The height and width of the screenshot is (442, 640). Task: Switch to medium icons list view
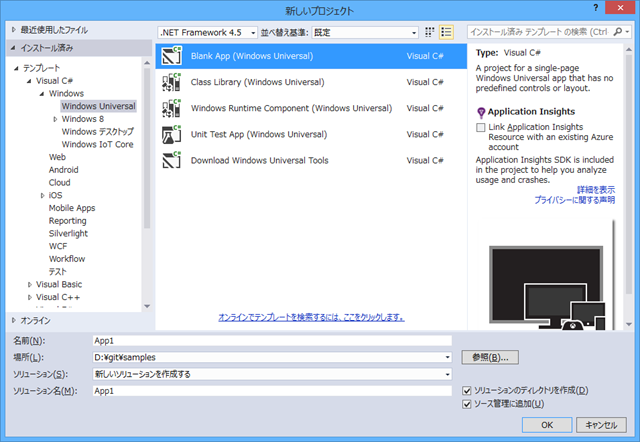coord(446,32)
